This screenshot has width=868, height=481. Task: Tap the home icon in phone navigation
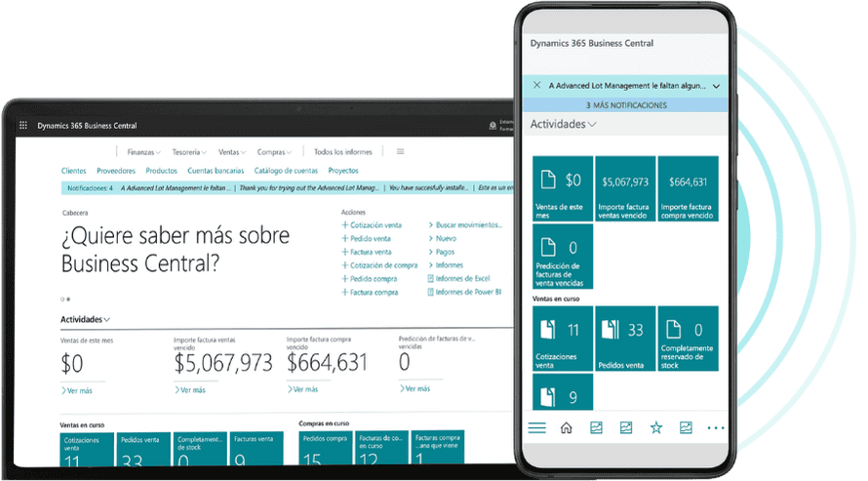pos(566,428)
